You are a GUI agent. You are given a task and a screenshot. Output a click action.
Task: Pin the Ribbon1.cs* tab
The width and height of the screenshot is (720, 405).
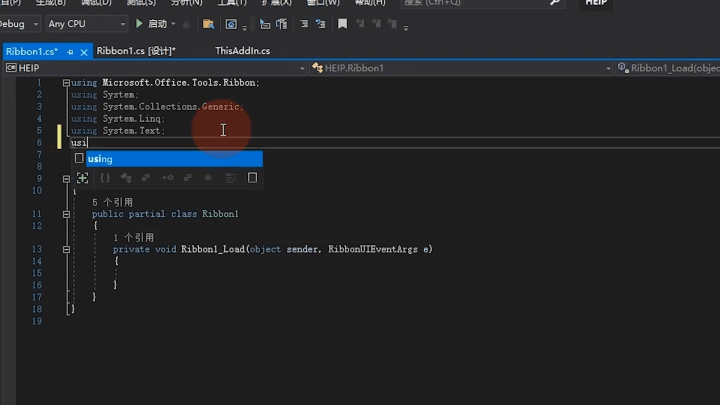[x=70, y=52]
